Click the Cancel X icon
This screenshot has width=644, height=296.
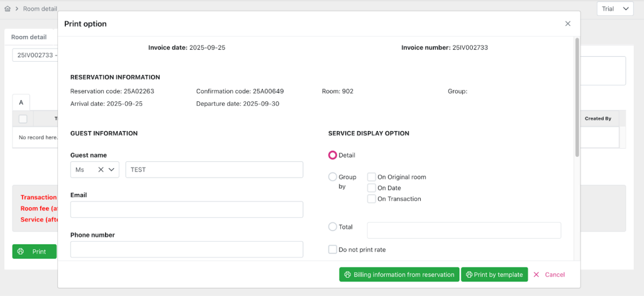pos(536,275)
